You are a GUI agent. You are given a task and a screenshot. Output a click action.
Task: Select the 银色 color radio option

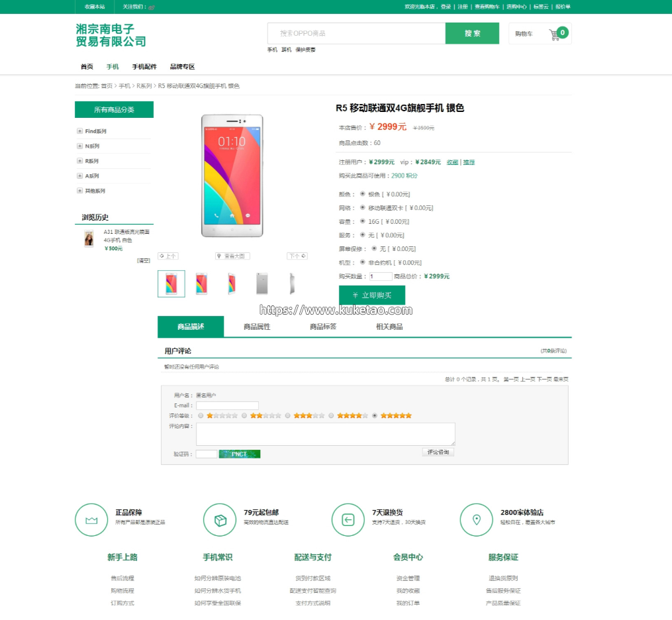363,194
